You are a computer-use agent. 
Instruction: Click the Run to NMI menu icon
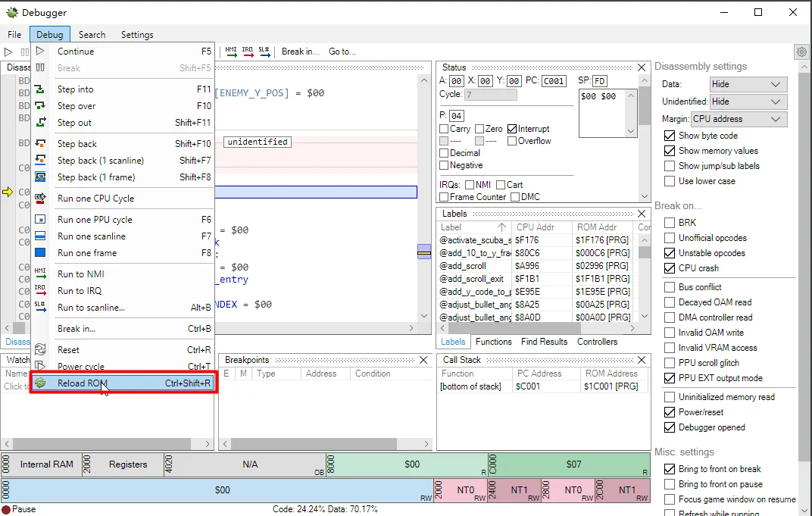pos(40,274)
